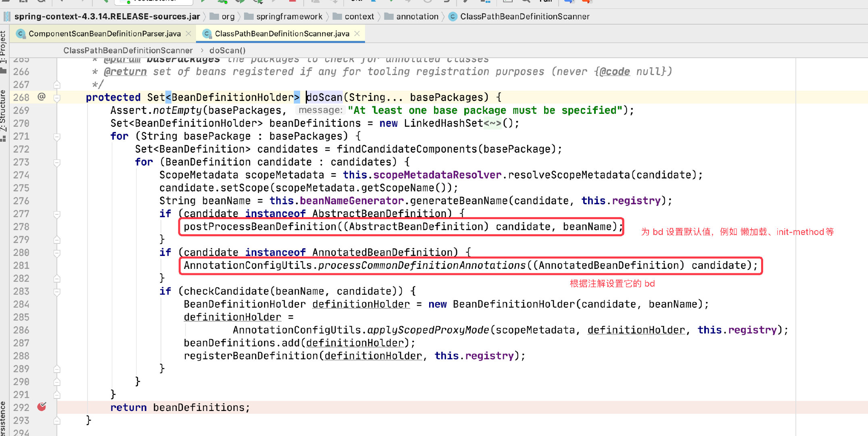The height and width of the screenshot is (436, 868).
Task: Click the fold end marker at line 289
Action: (x=57, y=369)
